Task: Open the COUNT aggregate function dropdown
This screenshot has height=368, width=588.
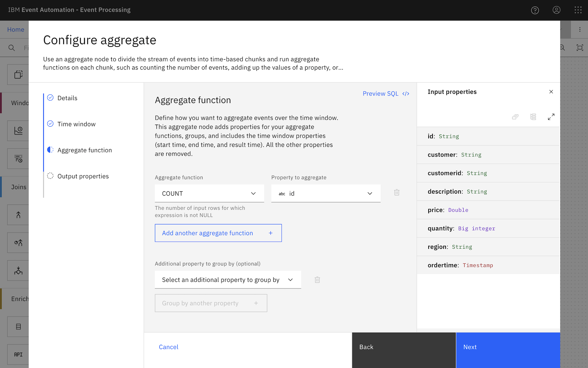Action: click(209, 193)
